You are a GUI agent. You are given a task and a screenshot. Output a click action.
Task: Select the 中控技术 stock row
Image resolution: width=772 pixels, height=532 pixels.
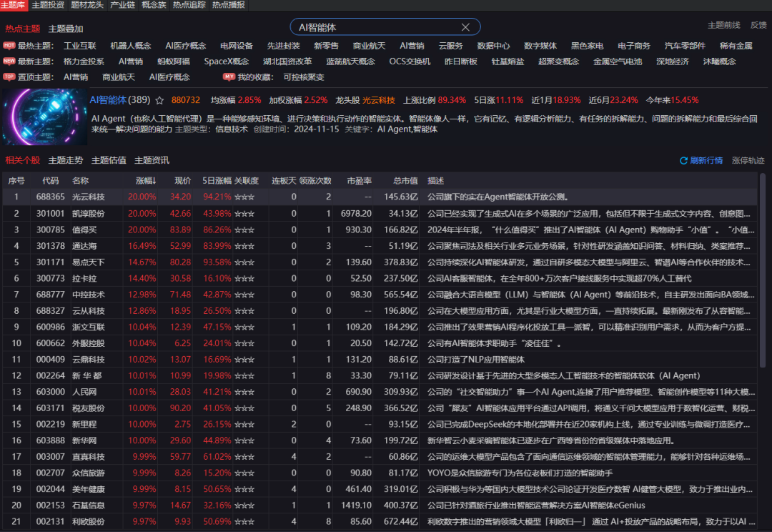pyautogui.click(x=380, y=295)
